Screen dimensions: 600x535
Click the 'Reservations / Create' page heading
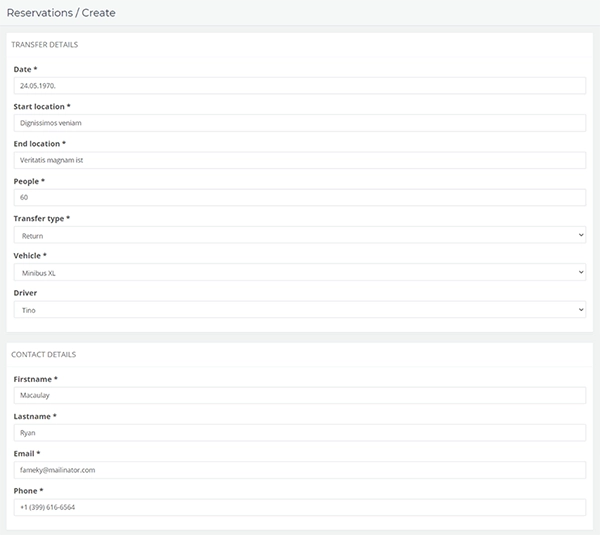(x=61, y=13)
